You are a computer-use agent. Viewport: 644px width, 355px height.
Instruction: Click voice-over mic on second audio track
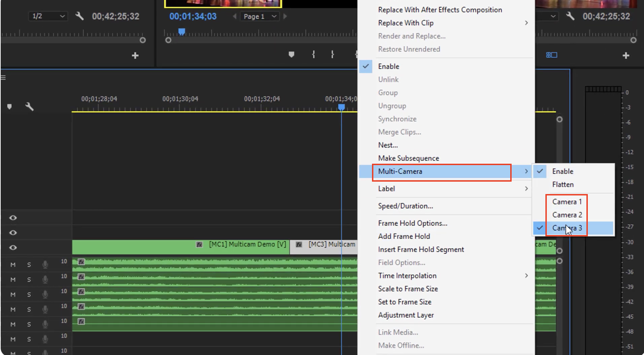(45, 280)
